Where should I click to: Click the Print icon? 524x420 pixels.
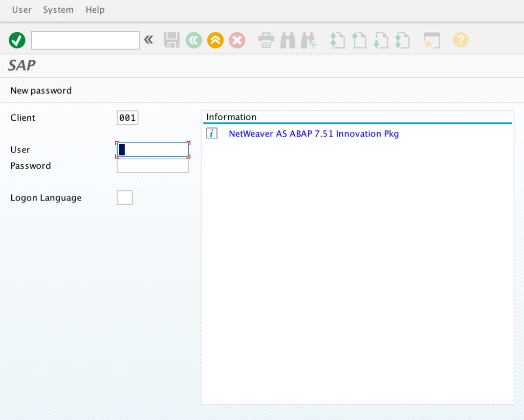click(266, 40)
